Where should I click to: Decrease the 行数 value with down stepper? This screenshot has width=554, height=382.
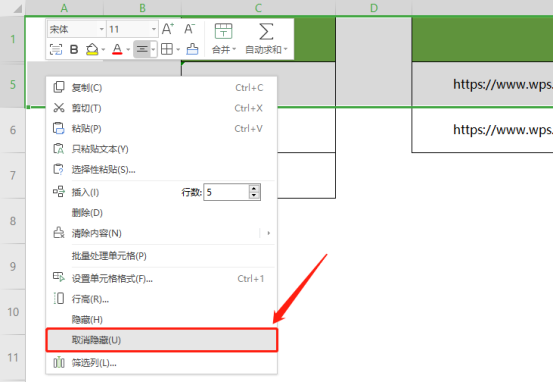(x=254, y=196)
